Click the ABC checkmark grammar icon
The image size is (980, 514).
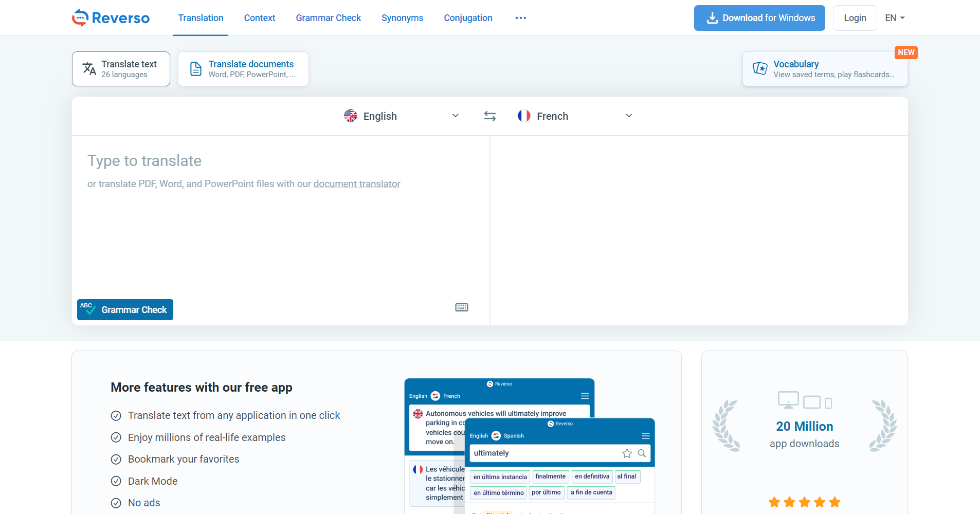[87, 308]
